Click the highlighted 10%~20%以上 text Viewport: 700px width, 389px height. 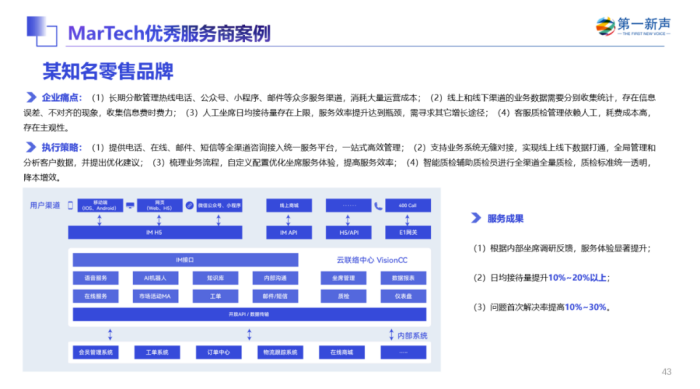(577, 278)
